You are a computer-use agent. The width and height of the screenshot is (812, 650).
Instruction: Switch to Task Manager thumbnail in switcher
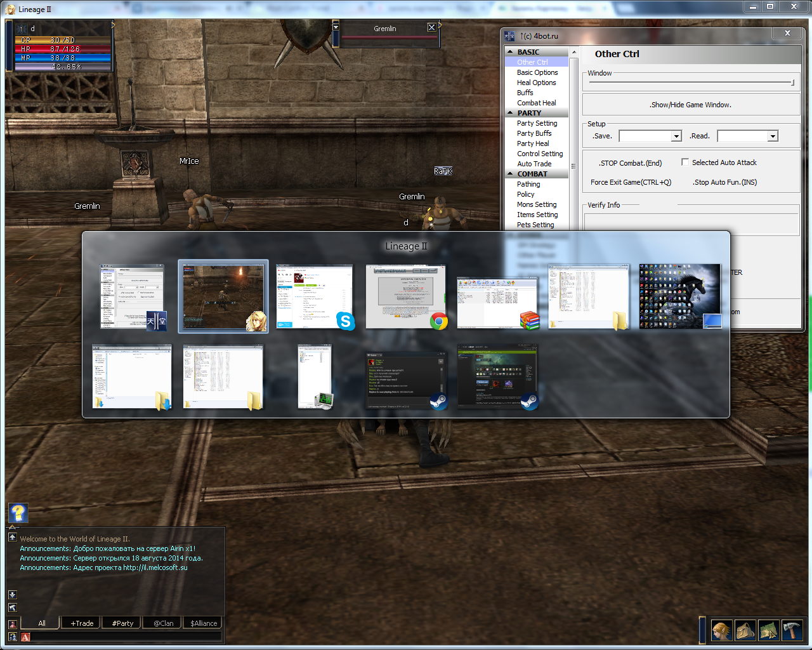pos(315,377)
